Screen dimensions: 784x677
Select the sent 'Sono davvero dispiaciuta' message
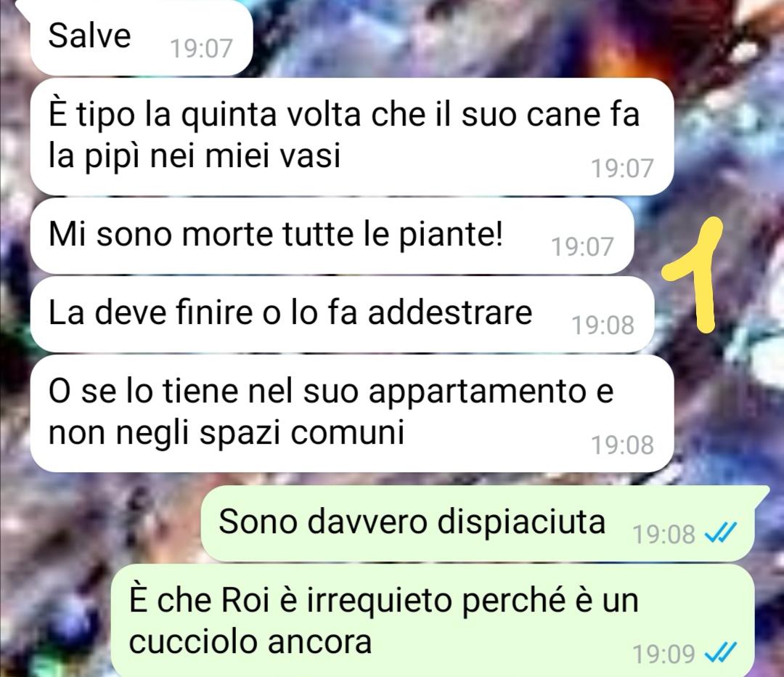tap(478, 524)
